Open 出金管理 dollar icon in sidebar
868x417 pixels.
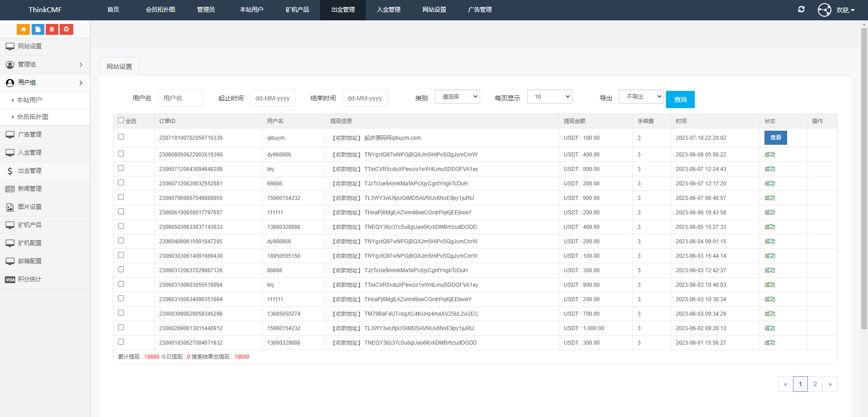pos(10,171)
